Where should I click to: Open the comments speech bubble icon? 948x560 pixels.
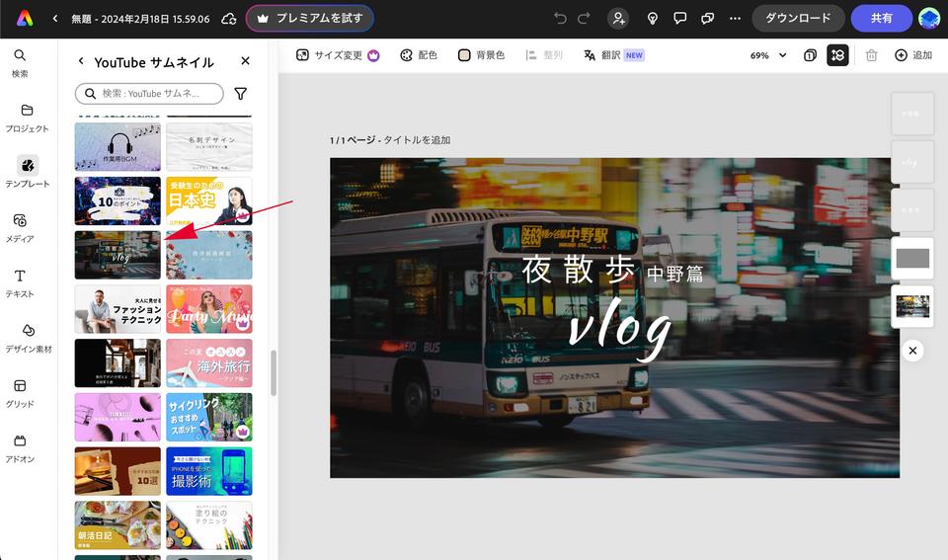[x=679, y=19]
